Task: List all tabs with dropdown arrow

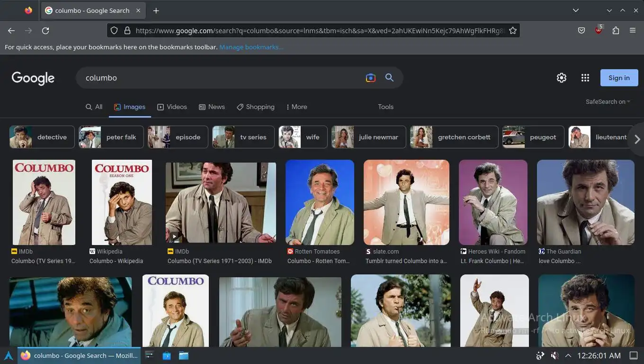Action: tap(576, 10)
